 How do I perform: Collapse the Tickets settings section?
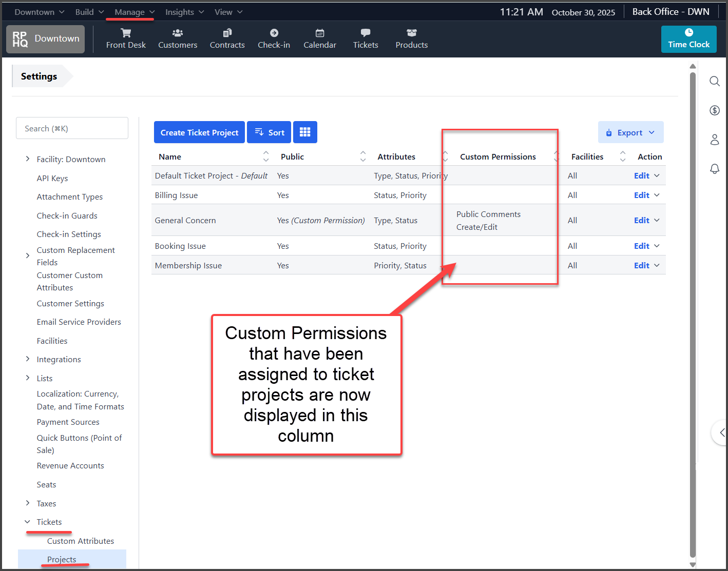tap(28, 522)
